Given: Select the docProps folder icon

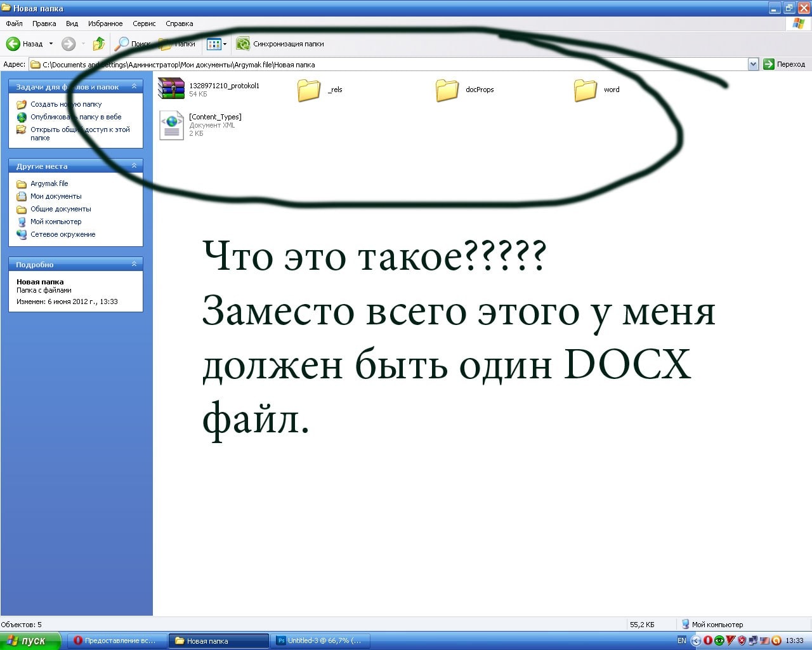Looking at the screenshot, I should (x=447, y=90).
